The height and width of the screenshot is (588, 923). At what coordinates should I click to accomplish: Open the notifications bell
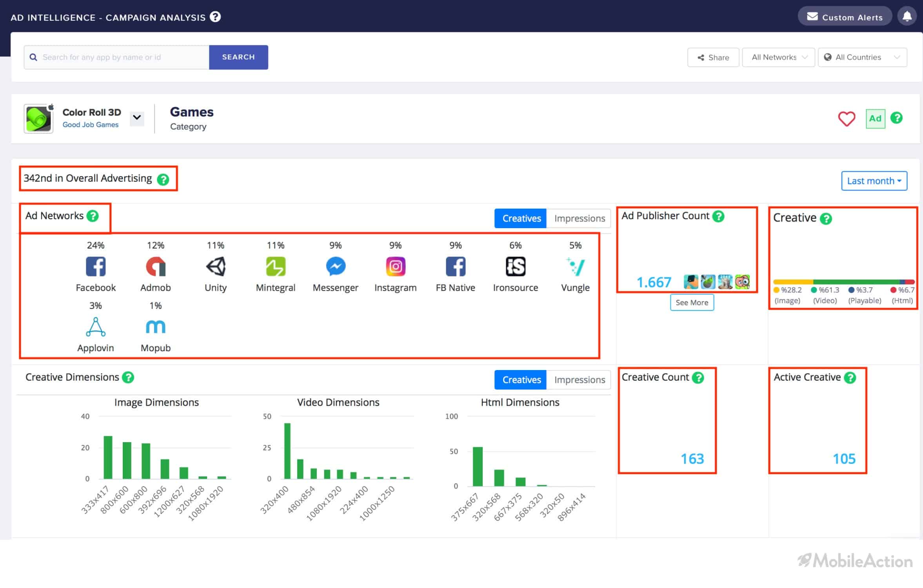click(907, 17)
